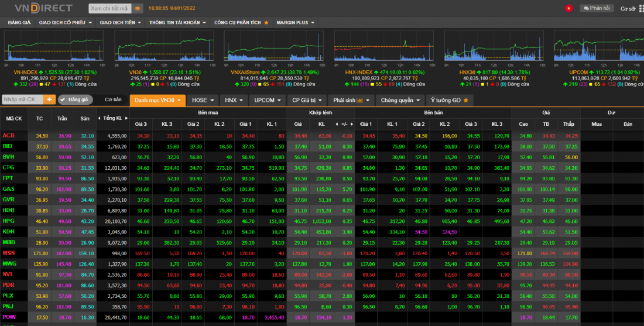
Task: Click left arrow beside +/- column header
Action: point(337,124)
